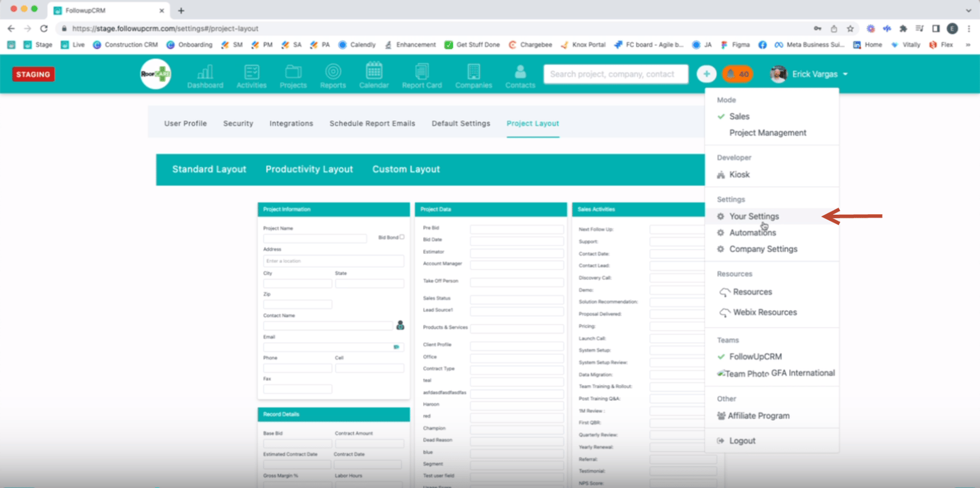Open the Calendar nav icon
Screen dimensions: 980x488
click(374, 76)
